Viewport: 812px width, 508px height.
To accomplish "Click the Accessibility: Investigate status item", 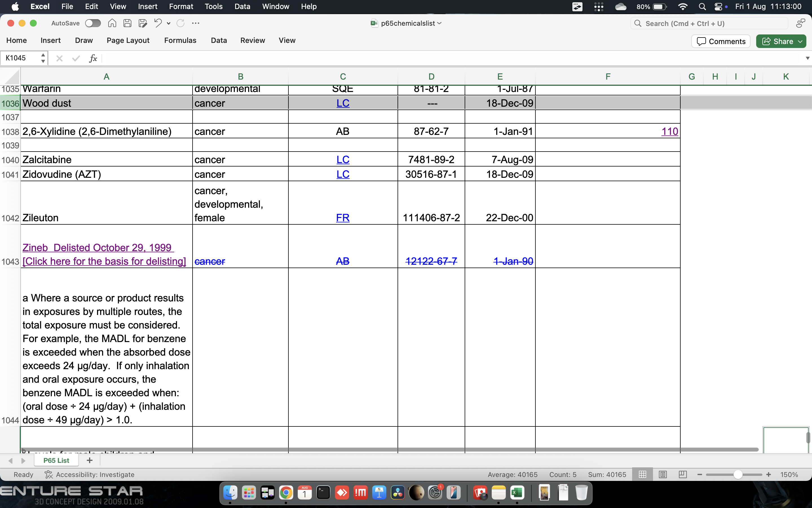I will click(90, 474).
